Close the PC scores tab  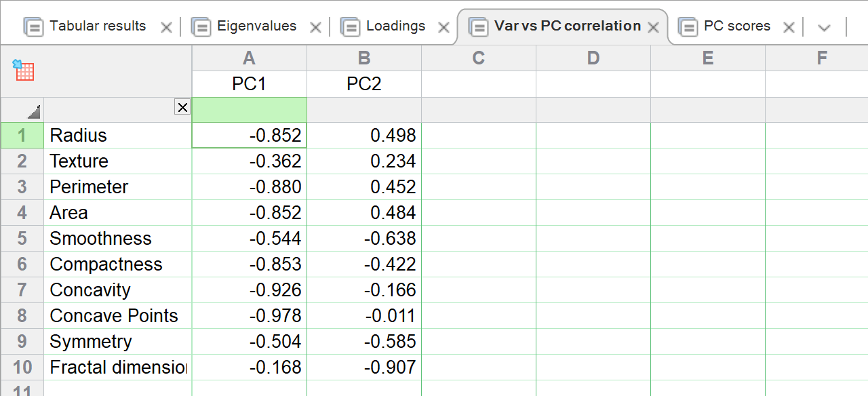[x=789, y=27]
